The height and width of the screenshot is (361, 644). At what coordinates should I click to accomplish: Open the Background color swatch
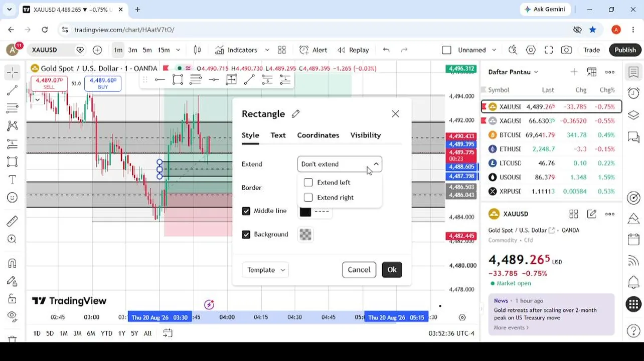pos(305,235)
